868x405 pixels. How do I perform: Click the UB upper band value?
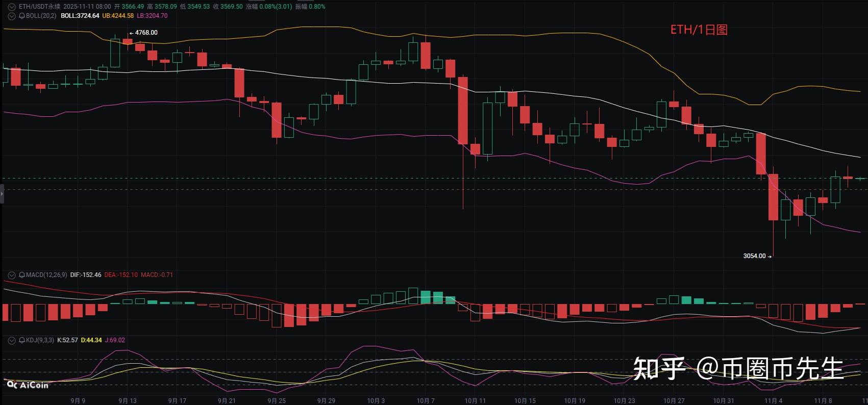point(118,16)
